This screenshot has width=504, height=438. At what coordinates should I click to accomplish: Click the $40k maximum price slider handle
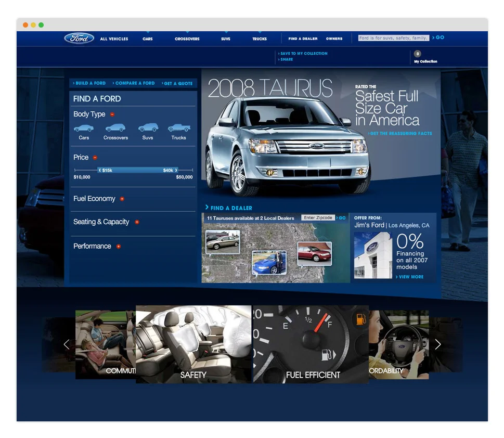click(x=170, y=170)
